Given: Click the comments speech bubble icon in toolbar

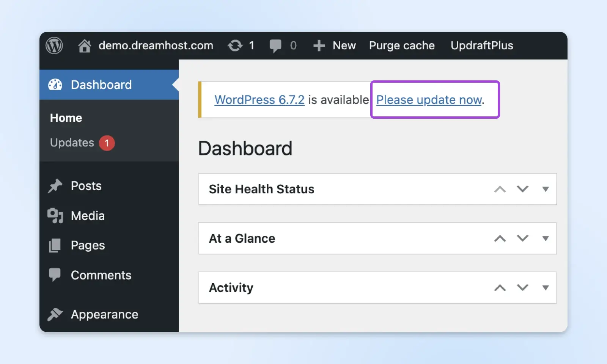Looking at the screenshot, I should tap(275, 46).
